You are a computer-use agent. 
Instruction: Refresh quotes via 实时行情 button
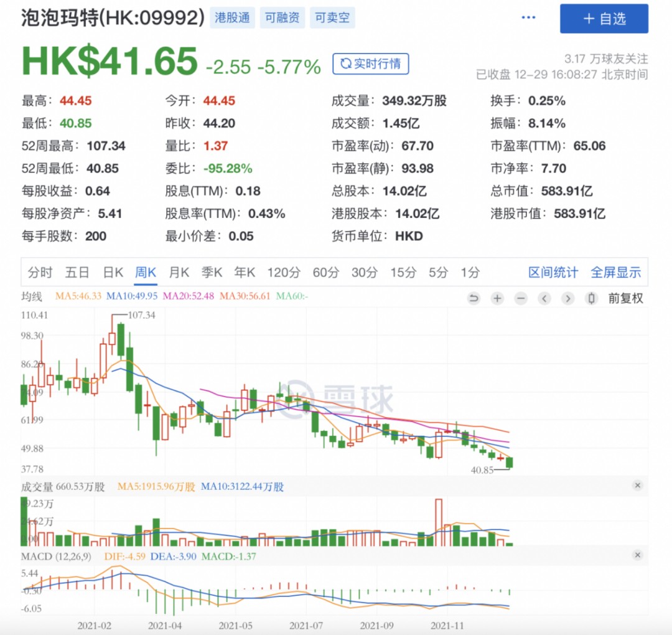point(370,64)
